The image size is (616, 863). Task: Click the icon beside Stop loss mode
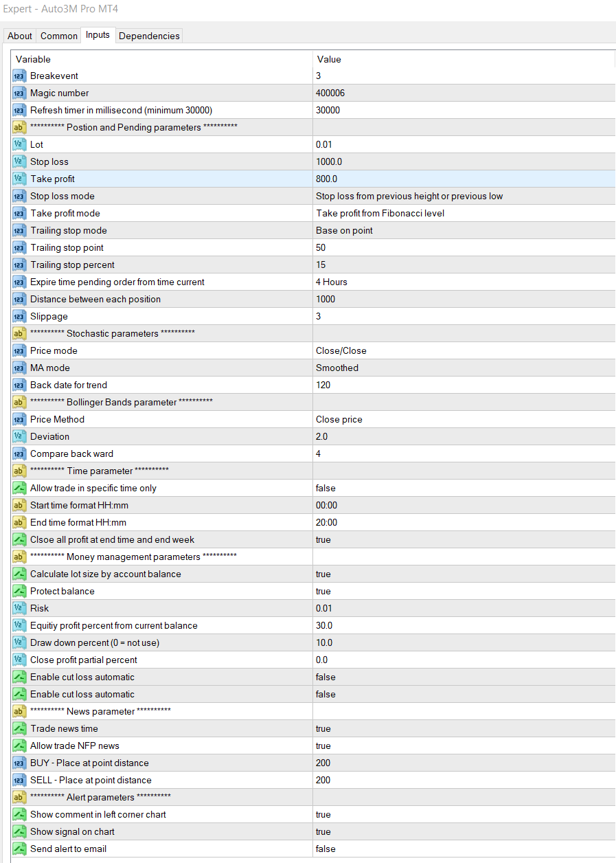[x=19, y=196]
